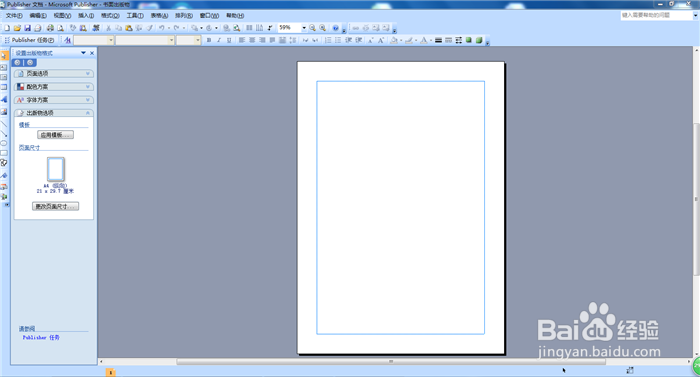Zoom in with the plus magnifier icon

(x=322, y=28)
